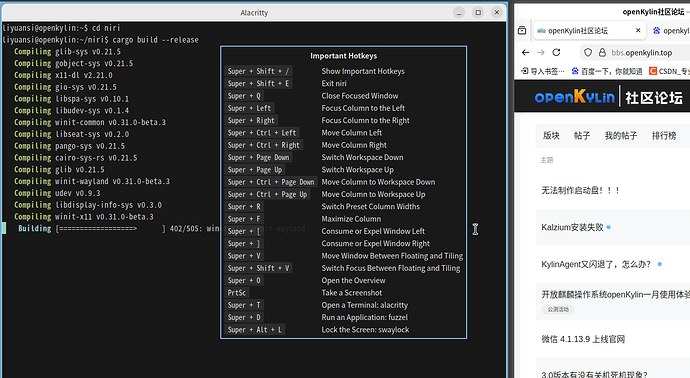Click the 'Super + Q' key label
This screenshot has width=690, height=378.
[x=244, y=96]
